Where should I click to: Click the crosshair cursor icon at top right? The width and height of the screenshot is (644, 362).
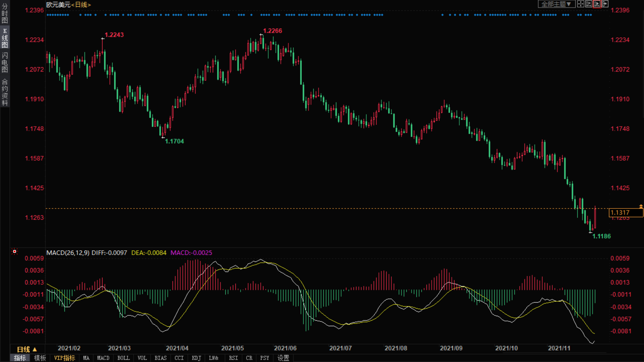click(580, 4)
